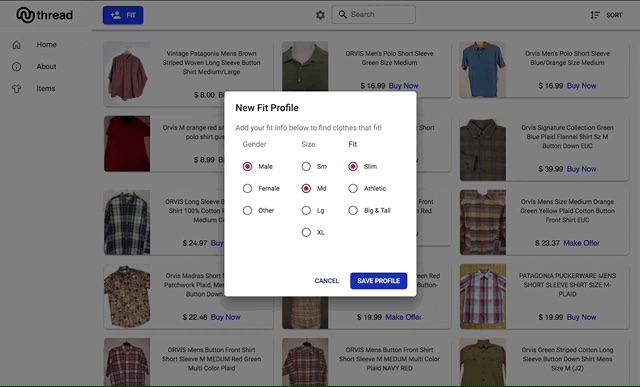Click Make Offer on the $19.99 item
640x387 pixels.
(x=403, y=317)
